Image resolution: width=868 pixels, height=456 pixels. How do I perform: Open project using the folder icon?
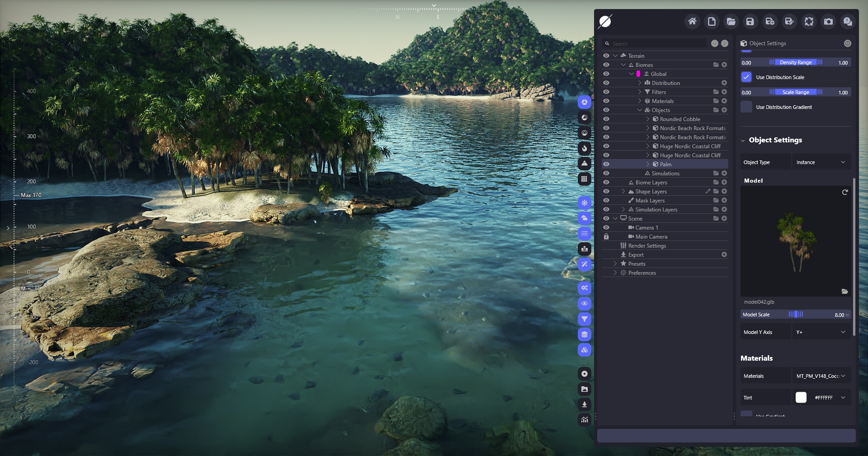(731, 21)
